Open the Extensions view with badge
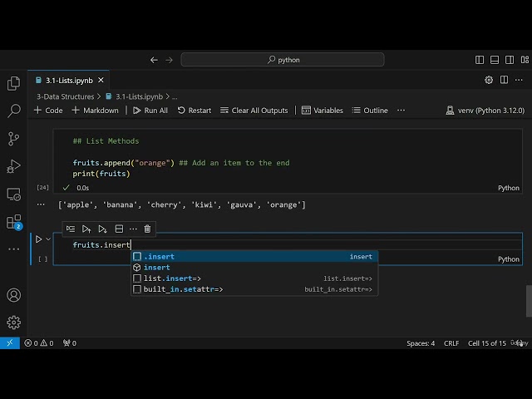This screenshot has width=532, height=399. coord(13,222)
